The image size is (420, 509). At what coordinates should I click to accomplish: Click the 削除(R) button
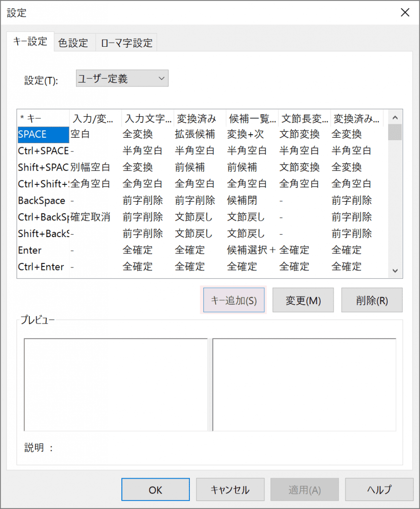[x=371, y=301]
